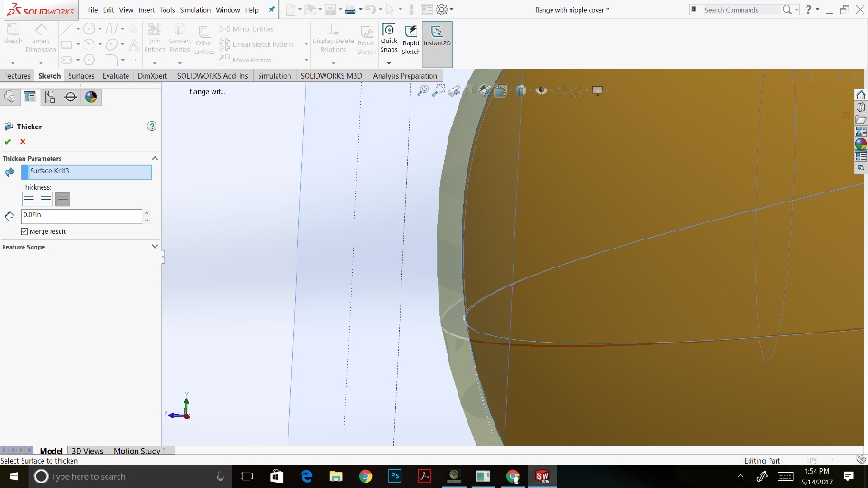Viewport: 868px width, 488px height.
Task: Click Rapid Sketch tool
Action: 410,40
